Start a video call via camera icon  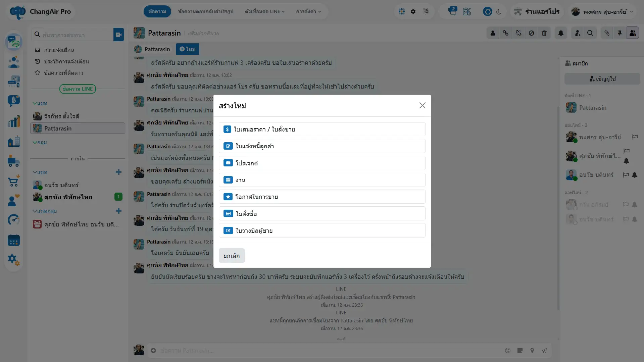click(x=118, y=35)
